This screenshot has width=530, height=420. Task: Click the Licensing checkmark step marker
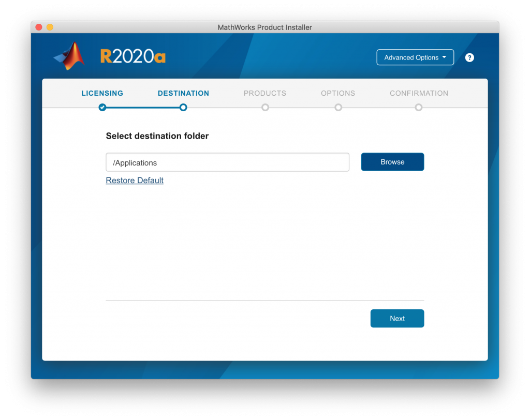(x=102, y=108)
